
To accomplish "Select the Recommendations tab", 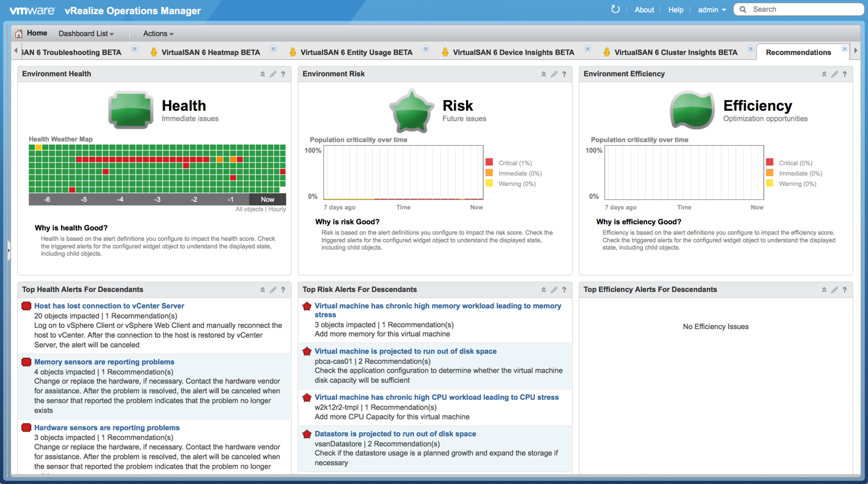I will click(x=798, y=52).
